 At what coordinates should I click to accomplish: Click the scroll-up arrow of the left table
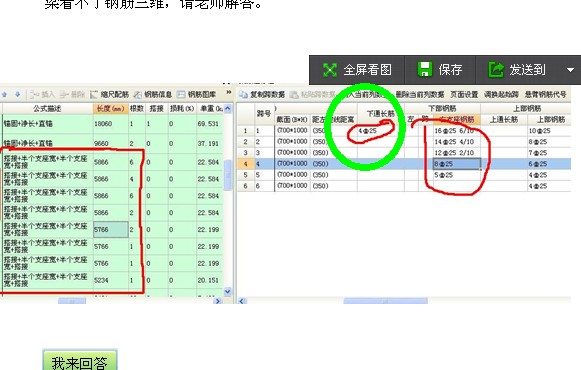[x=228, y=109]
